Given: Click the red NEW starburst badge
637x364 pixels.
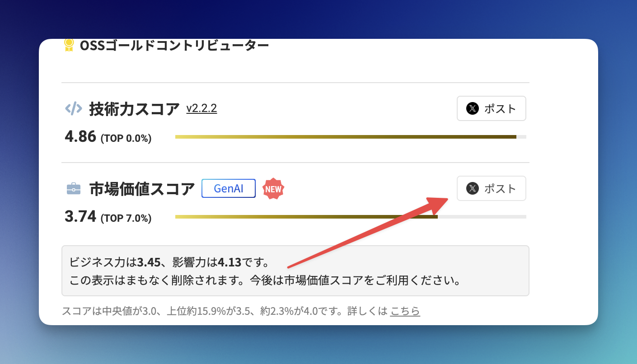Looking at the screenshot, I should tap(273, 189).
